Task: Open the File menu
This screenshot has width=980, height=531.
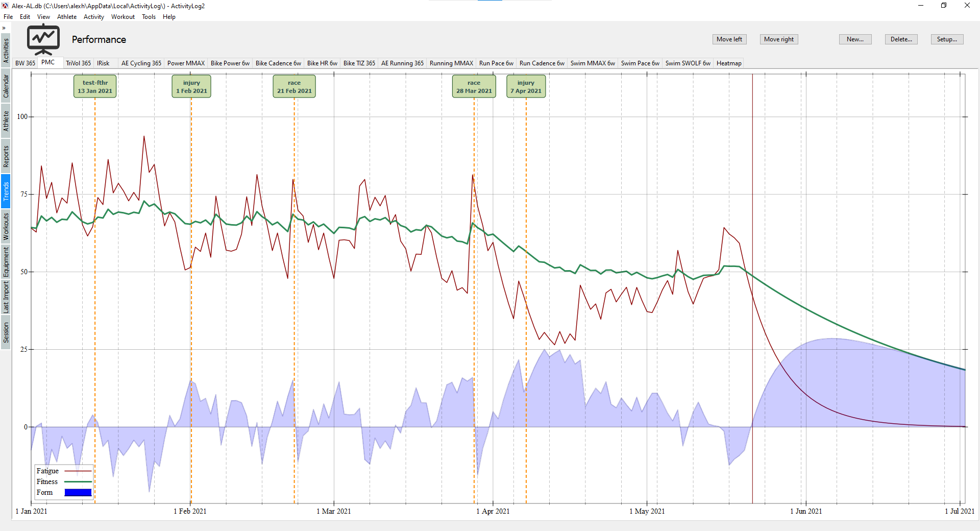Action: coord(8,17)
